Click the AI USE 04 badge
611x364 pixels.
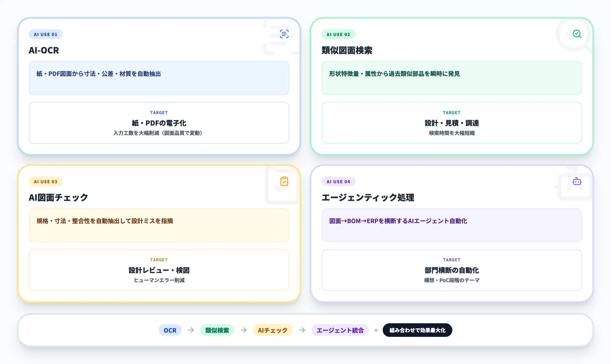click(x=338, y=182)
